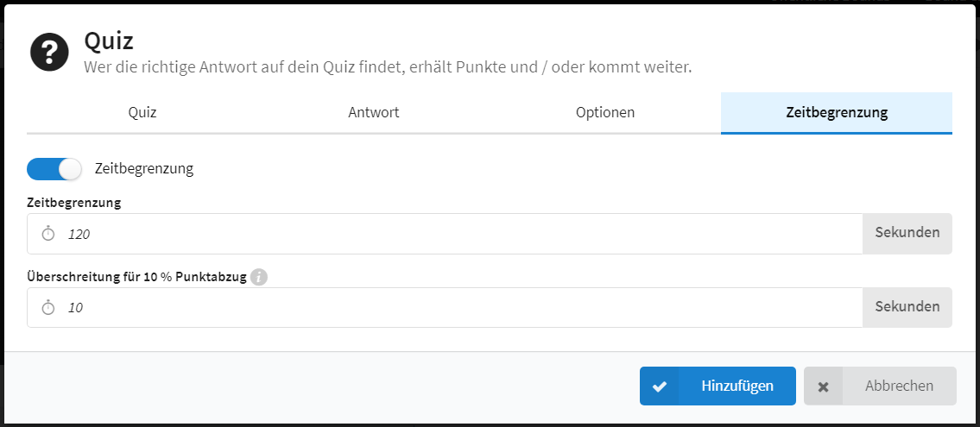The height and width of the screenshot is (427, 980).
Task: Open the Antwort tab
Action: [374, 113]
